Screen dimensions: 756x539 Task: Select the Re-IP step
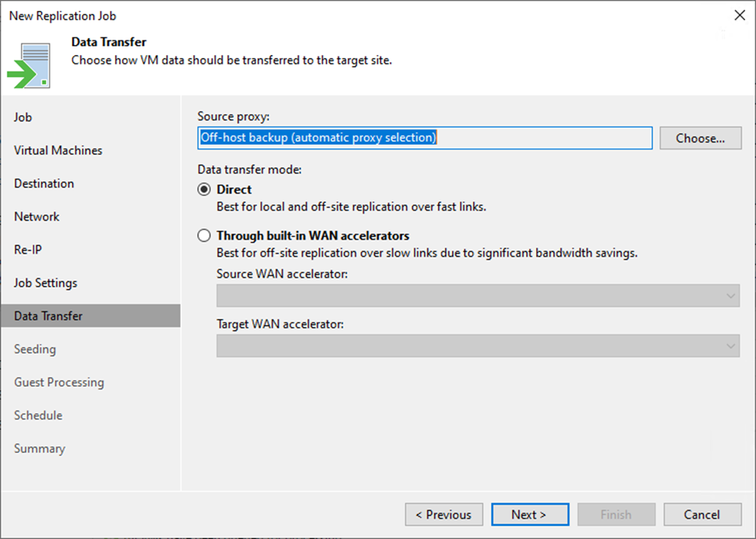click(x=27, y=250)
